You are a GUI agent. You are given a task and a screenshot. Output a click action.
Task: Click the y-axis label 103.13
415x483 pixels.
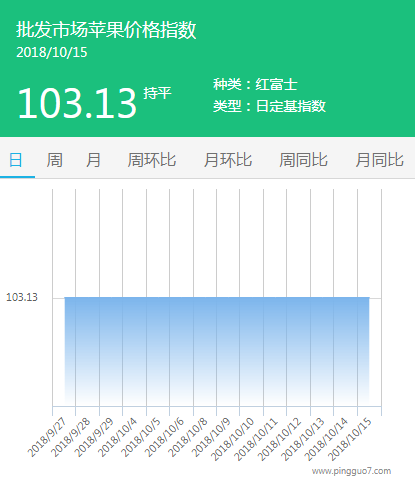(22, 297)
